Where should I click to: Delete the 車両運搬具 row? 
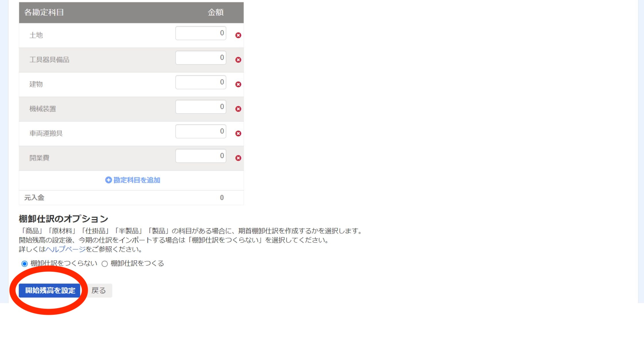[x=238, y=133]
